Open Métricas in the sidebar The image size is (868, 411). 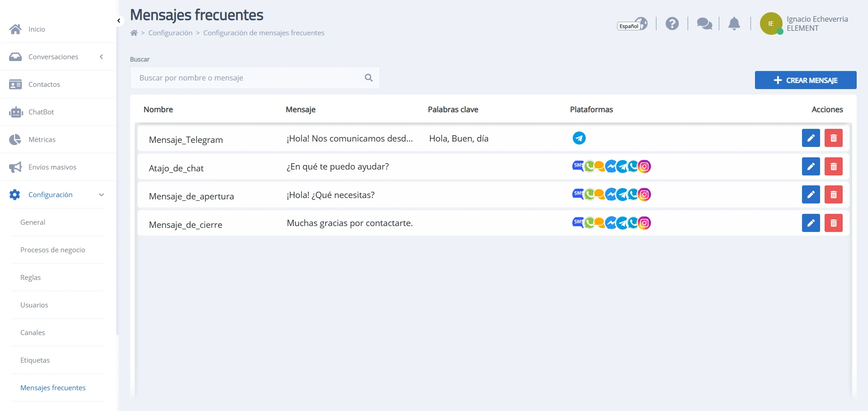42,140
